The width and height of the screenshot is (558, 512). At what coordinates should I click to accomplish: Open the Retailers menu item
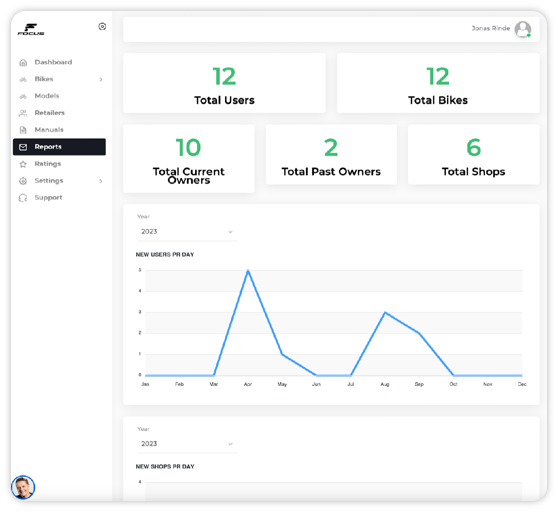(59, 113)
